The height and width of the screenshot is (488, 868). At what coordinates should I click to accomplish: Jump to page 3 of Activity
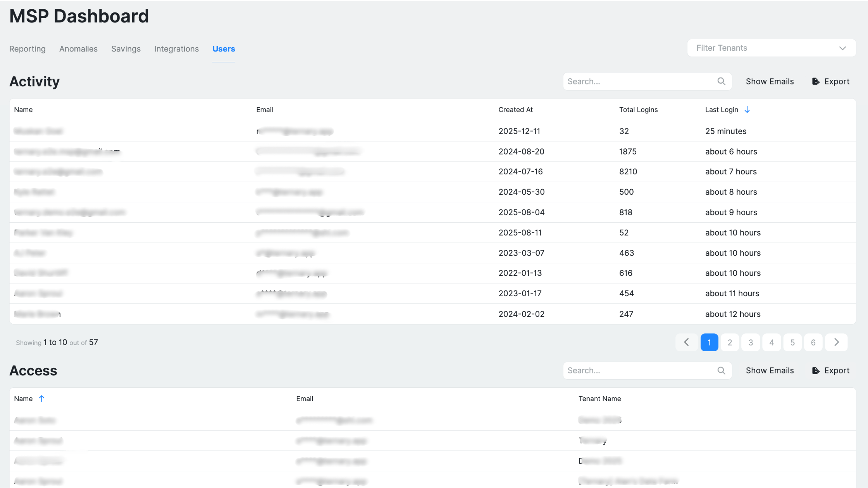(751, 342)
